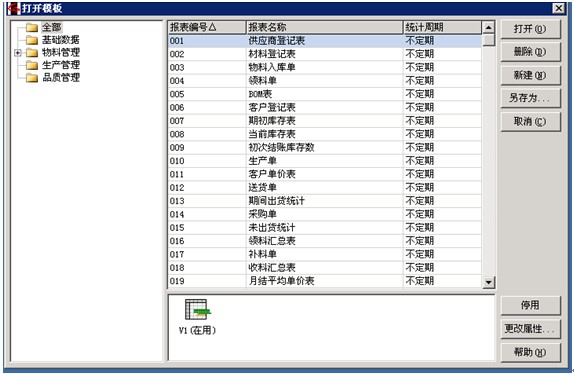This screenshot has height=374, width=574.
Task: Open the 更改属性 dialog button
Action: click(x=530, y=329)
